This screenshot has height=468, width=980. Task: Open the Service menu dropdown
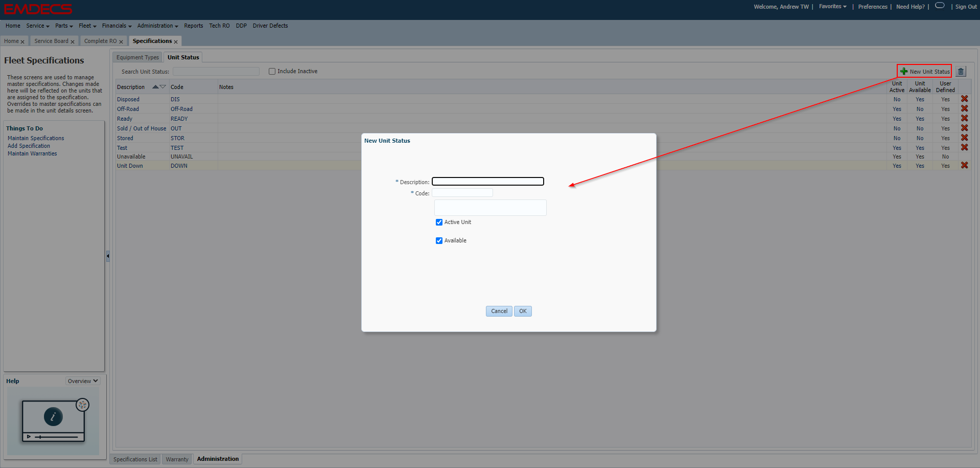click(x=38, y=26)
